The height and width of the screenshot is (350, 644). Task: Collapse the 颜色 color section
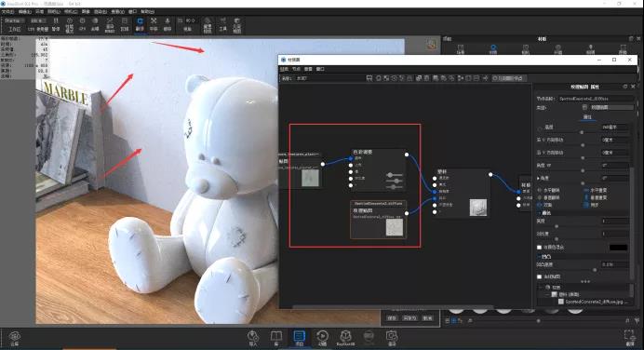tap(539, 213)
